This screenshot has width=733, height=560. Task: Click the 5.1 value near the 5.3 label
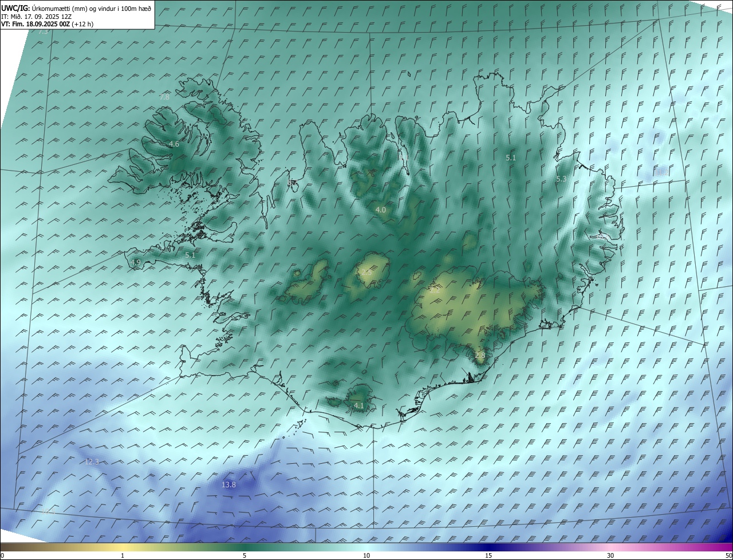point(511,157)
